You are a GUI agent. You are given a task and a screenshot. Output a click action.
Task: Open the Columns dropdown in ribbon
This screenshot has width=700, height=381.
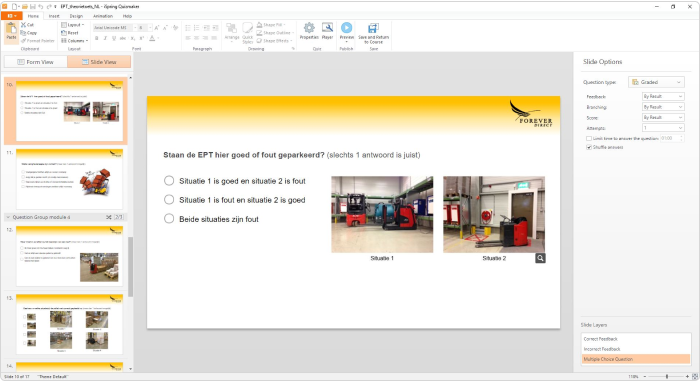pyautogui.click(x=75, y=41)
